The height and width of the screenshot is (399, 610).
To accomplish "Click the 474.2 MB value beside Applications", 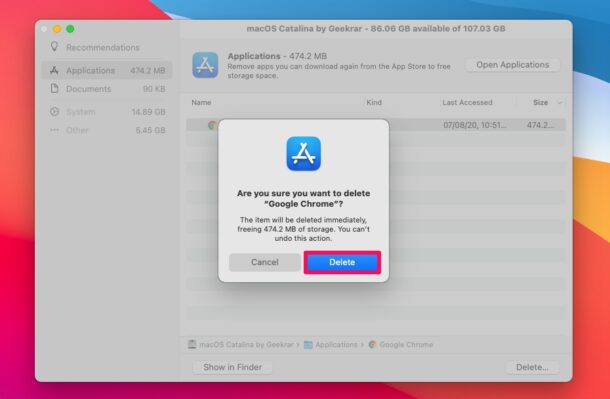I will click(x=148, y=70).
